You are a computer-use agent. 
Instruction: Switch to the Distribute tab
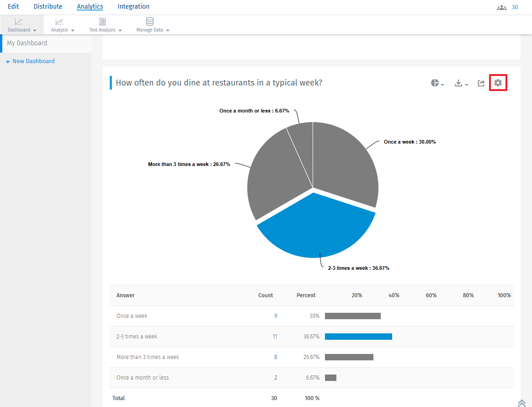click(48, 6)
